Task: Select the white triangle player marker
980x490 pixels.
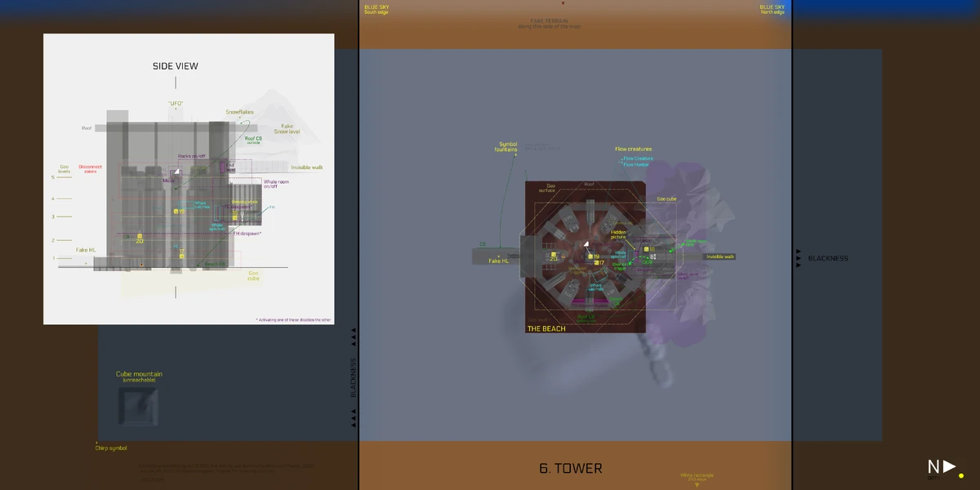Action: click(x=586, y=244)
